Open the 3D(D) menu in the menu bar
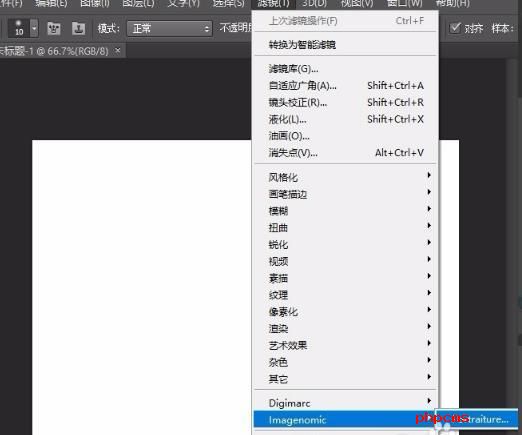 (315, 3)
